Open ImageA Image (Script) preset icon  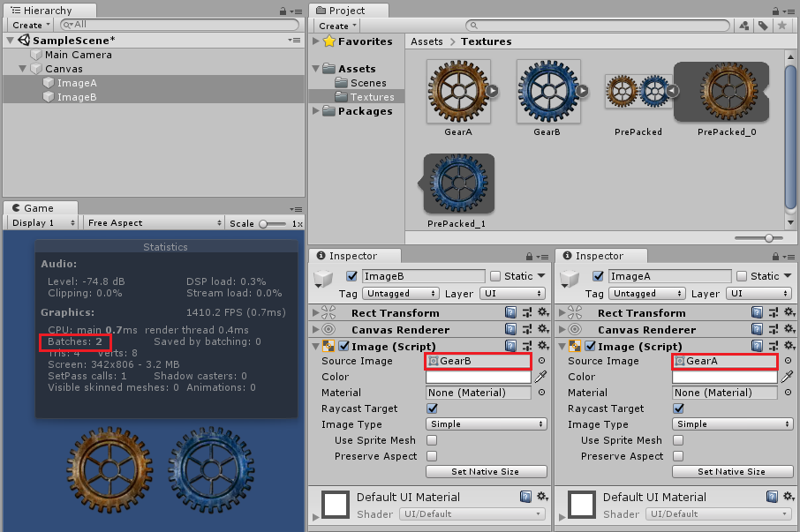click(774, 346)
